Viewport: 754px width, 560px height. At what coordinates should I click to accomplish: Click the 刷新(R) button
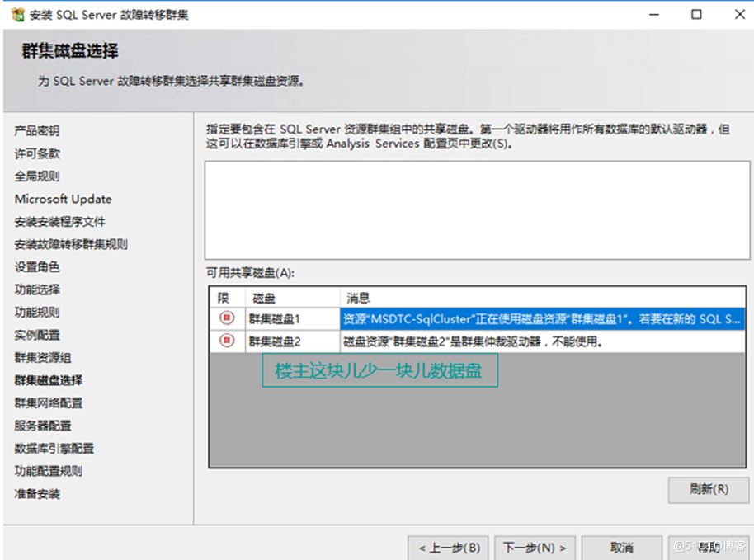pyautogui.click(x=708, y=490)
